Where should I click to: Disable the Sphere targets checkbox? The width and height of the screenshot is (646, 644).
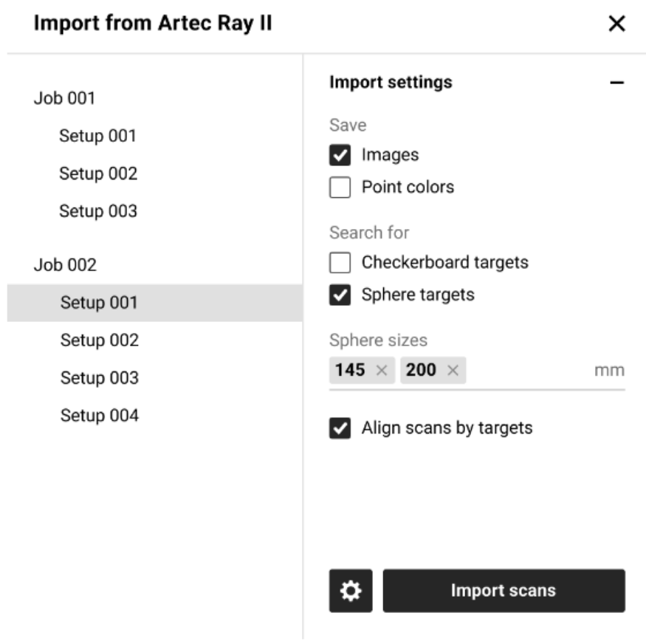[340, 295]
